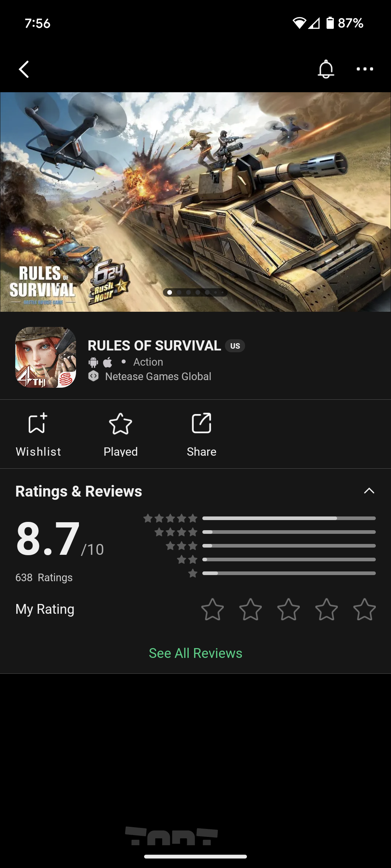This screenshot has height=868, width=391.
Task: Mark game as Played
Action: pyautogui.click(x=121, y=434)
